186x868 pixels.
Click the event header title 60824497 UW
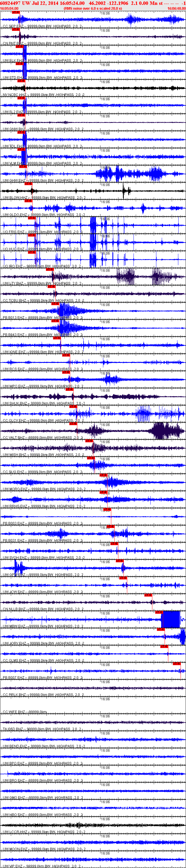pyautogui.click(x=15, y=3)
